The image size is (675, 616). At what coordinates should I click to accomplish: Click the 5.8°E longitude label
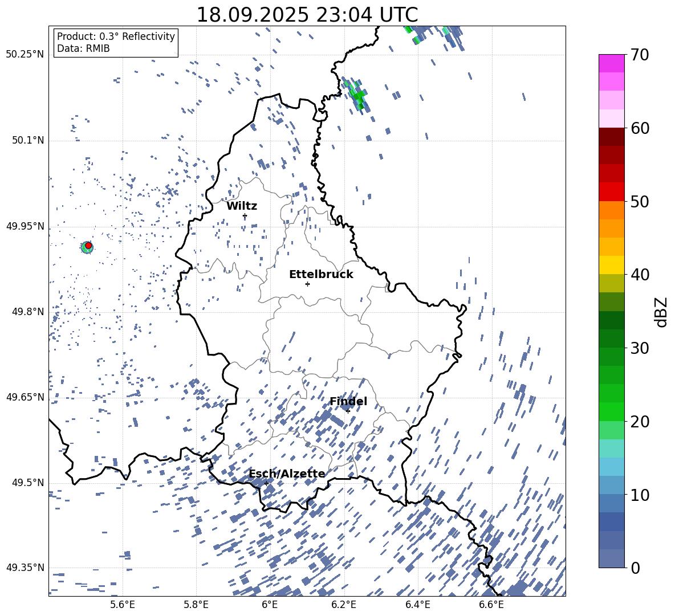[x=196, y=605]
